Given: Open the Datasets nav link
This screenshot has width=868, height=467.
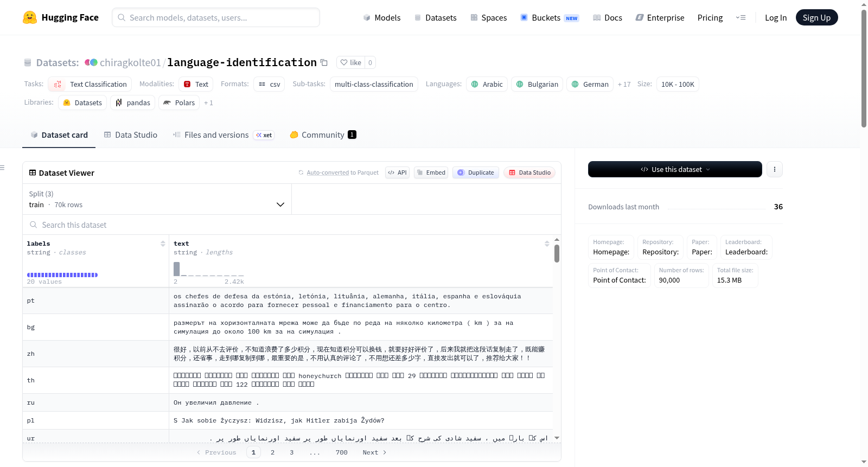Looking at the screenshot, I should pyautogui.click(x=435, y=18).
